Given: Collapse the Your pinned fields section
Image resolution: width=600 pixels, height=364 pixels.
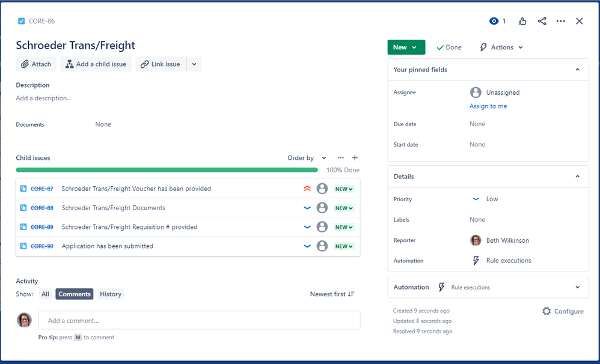Looking at the screenshot, I should pos(578,70).
